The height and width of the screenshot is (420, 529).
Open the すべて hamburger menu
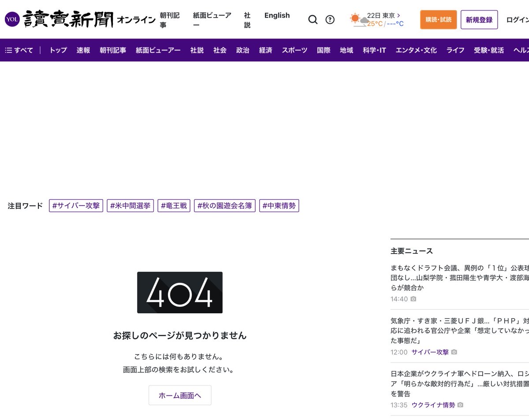point(20,50)
